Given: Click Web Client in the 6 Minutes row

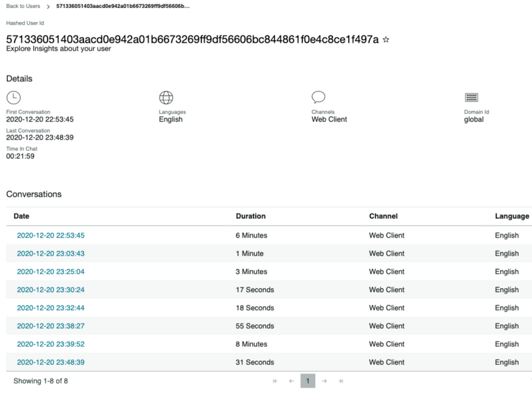Looking at the screenshot, I should [386, 236].
